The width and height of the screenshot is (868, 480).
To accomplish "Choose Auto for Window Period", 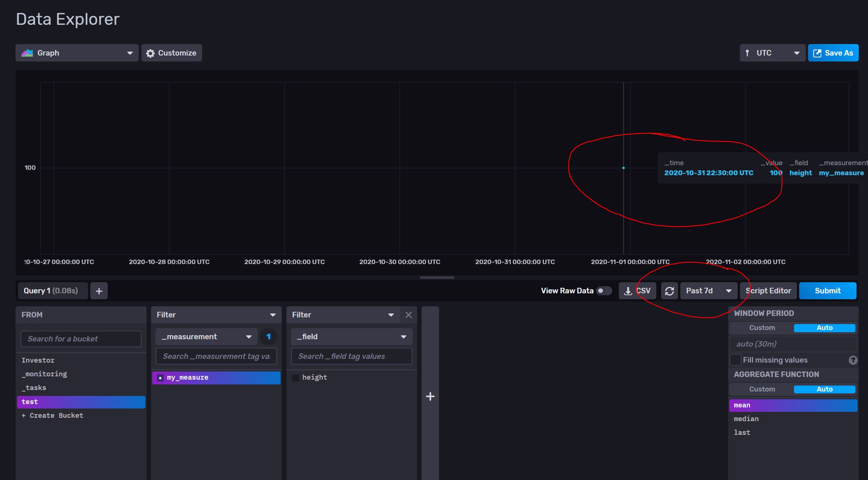I will coord(824,328).
